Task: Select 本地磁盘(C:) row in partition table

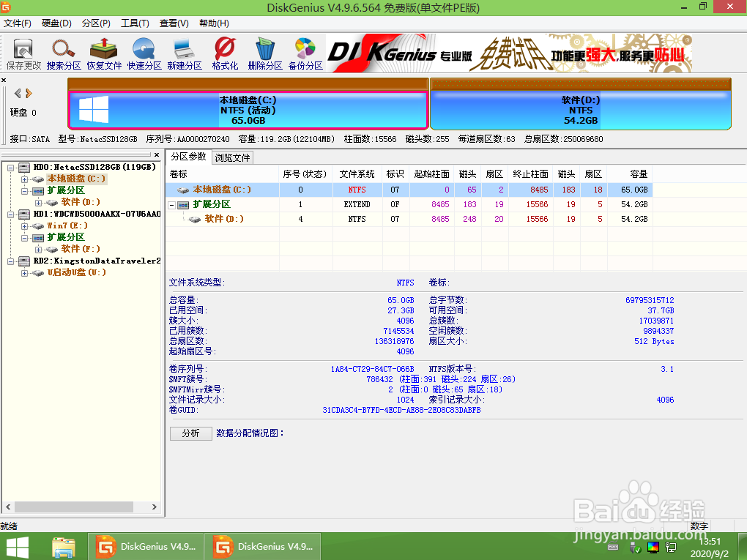Action: pyautogui.click(x=409, y=190)
